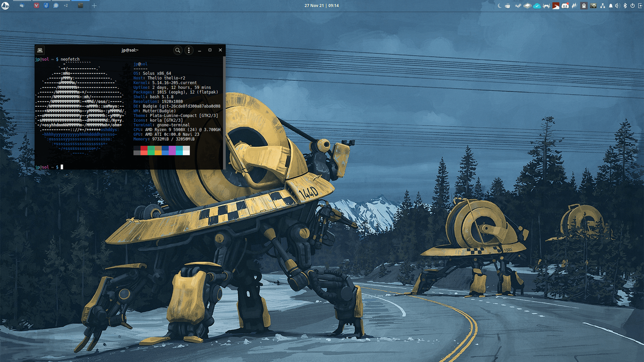
Task: Toggle the Caffeine coffee cup applet
Action: point(507,6)
